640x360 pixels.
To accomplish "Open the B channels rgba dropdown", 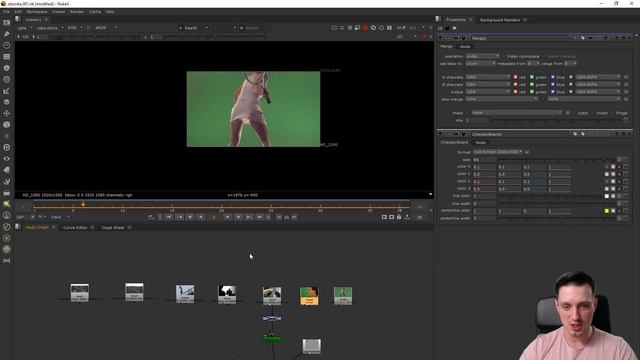I will coord(488,84).
